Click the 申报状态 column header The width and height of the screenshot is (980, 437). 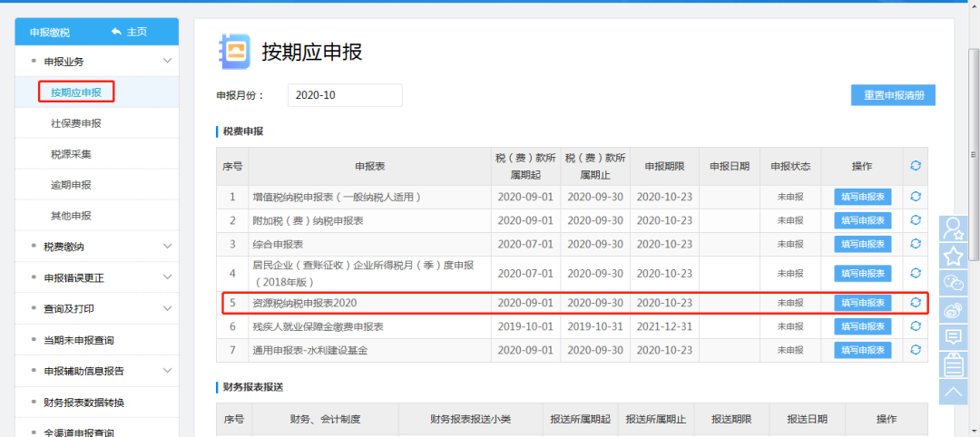coord(790,166)
